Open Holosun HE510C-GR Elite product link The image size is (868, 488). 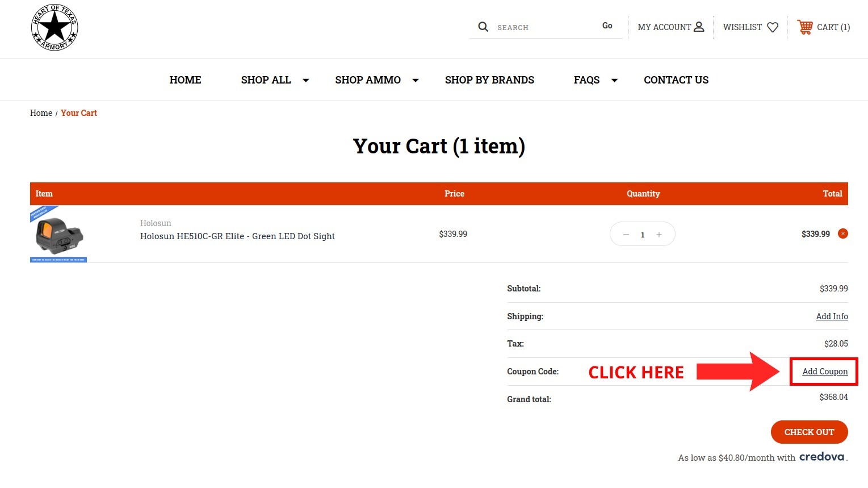[237, 236]
